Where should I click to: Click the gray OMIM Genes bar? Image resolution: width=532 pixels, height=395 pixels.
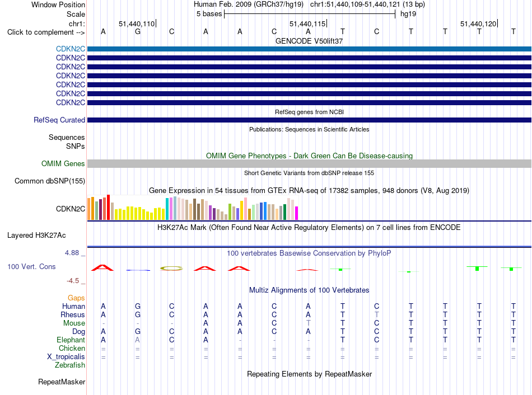point(309,164)
